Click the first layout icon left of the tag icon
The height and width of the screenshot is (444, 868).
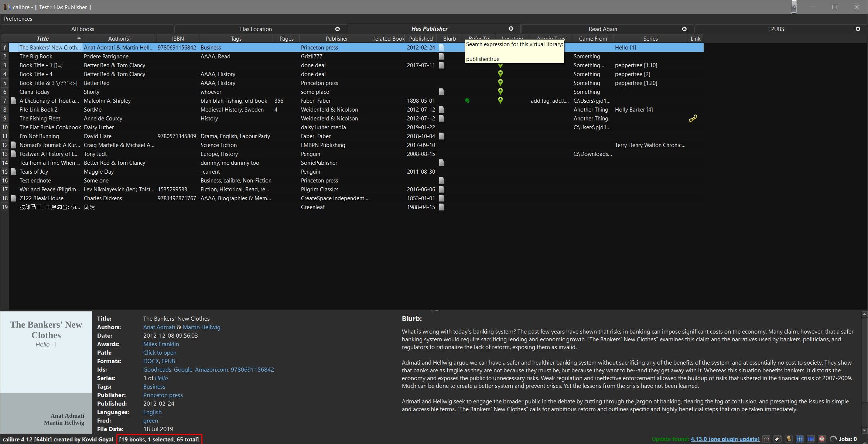pyautogui.click(x=766, y=439)
